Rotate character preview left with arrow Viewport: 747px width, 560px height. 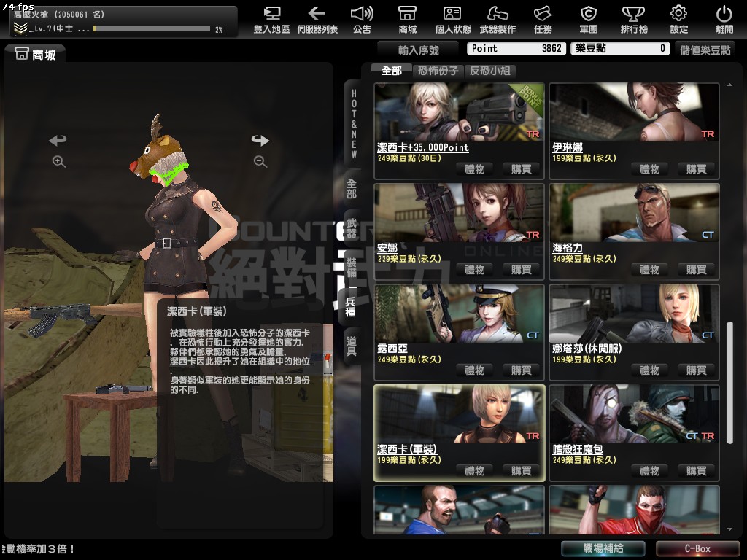click(x=58, y=140)
